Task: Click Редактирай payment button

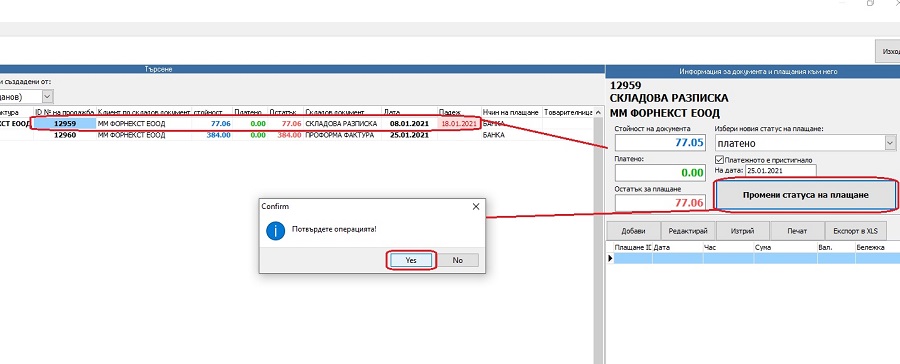Action: 688,231
